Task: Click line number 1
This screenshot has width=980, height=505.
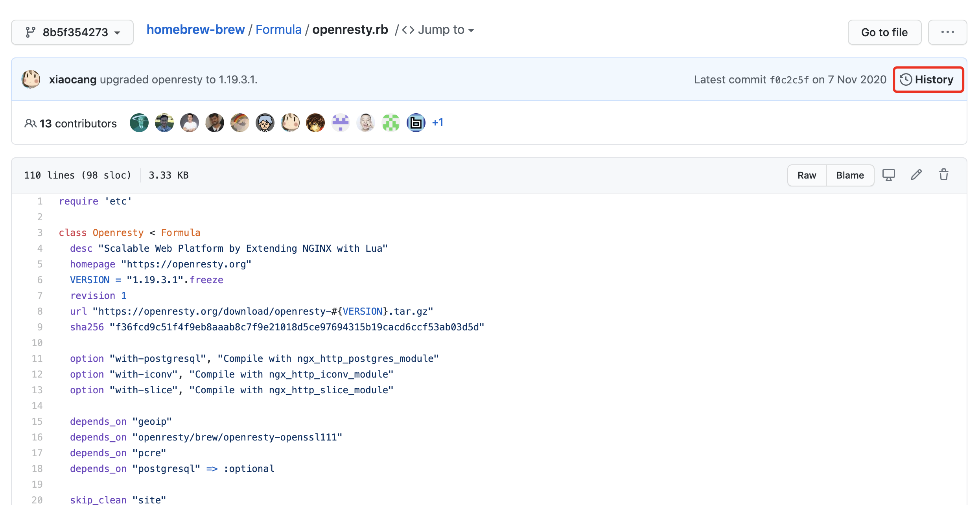Action: pyautogui.click(x=40, y=201)
